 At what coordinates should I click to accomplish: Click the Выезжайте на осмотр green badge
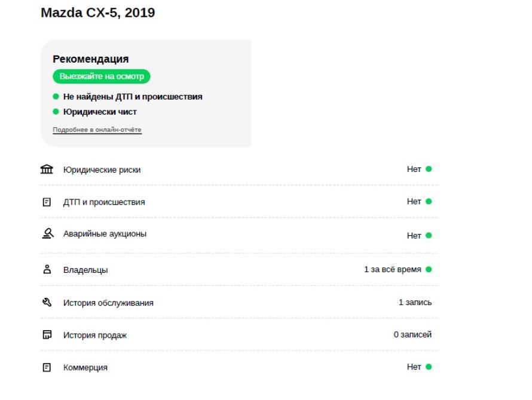point(102,76)
